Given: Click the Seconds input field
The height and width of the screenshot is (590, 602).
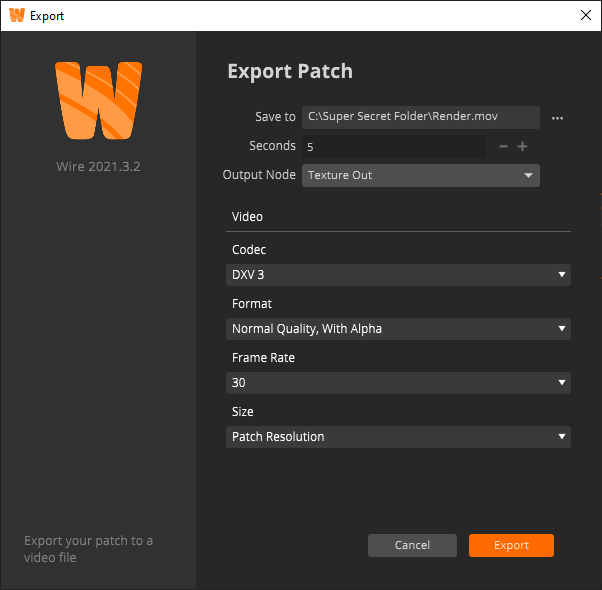Looking at the screenshot, I should (x=394, y=147).
